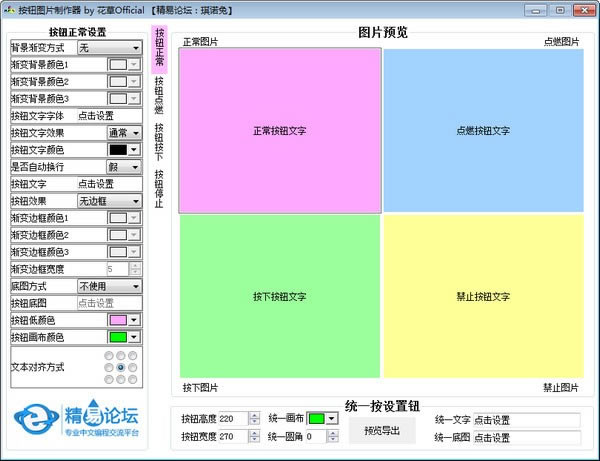Click 点击设置 for 统一底图

527,437
